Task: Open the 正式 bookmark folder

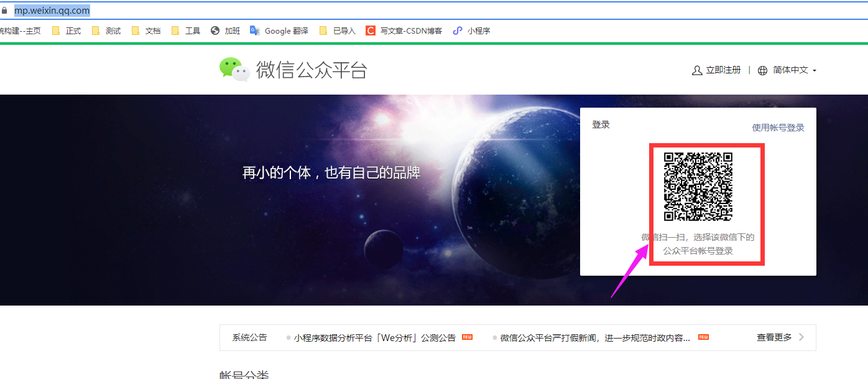Action: click(x=67, y=30)
